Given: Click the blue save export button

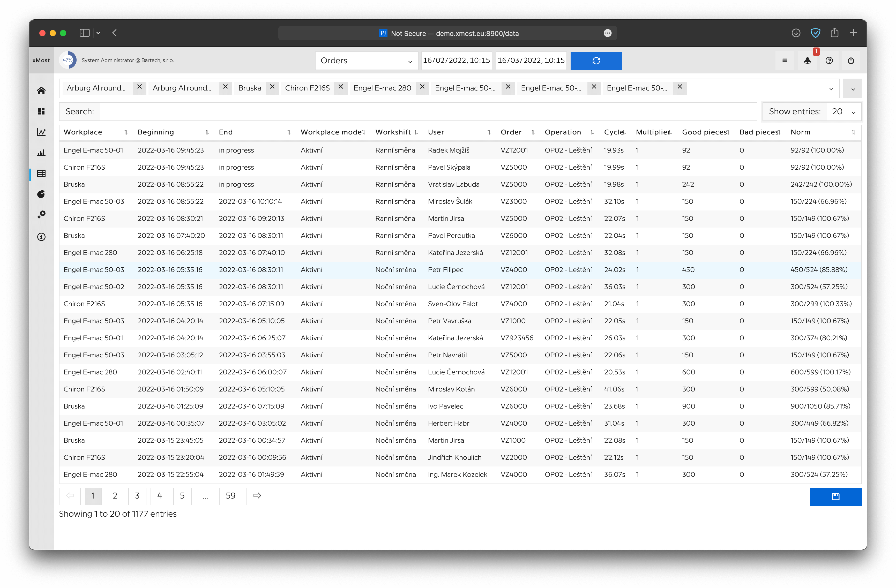Looking at the screenshot, I should [835, 496].
